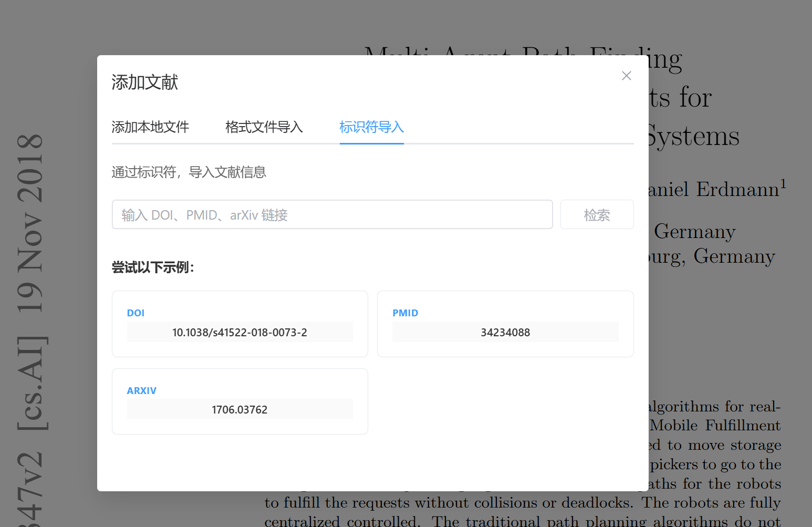Choose the example PMID 34234088
Image resolution: width=812 pixels, height=527 pixels.
click(505, 333)
